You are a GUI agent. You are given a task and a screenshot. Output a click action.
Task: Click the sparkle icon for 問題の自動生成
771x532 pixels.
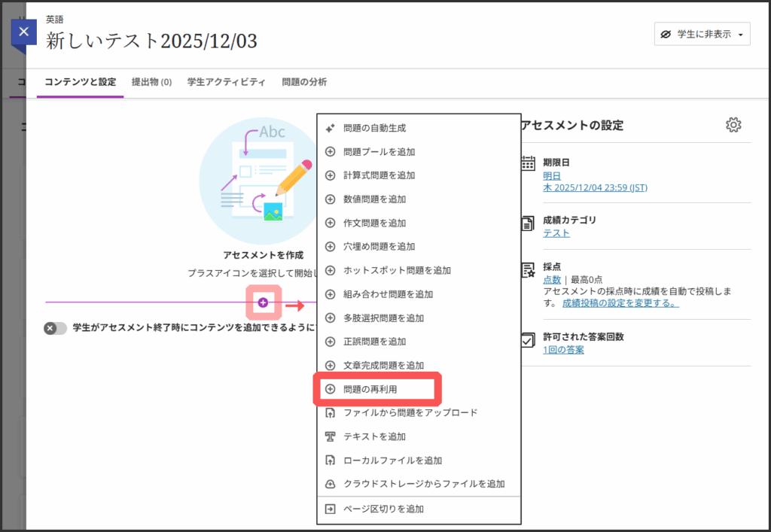(x=330, y=128)
